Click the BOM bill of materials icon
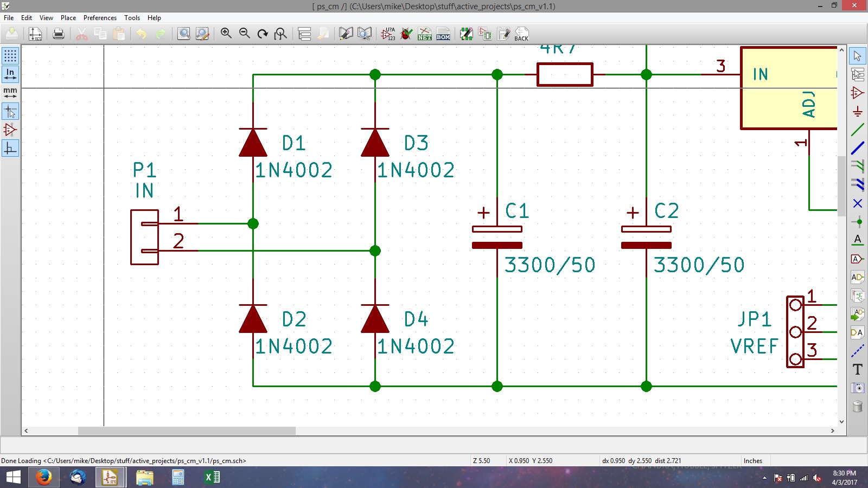 (x=443, y=34)
